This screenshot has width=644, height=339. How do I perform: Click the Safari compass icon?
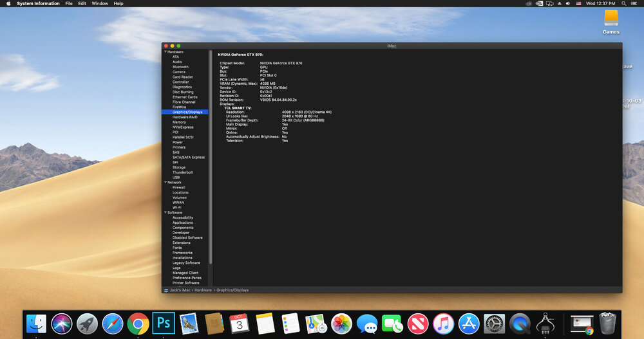pos(113,323)
